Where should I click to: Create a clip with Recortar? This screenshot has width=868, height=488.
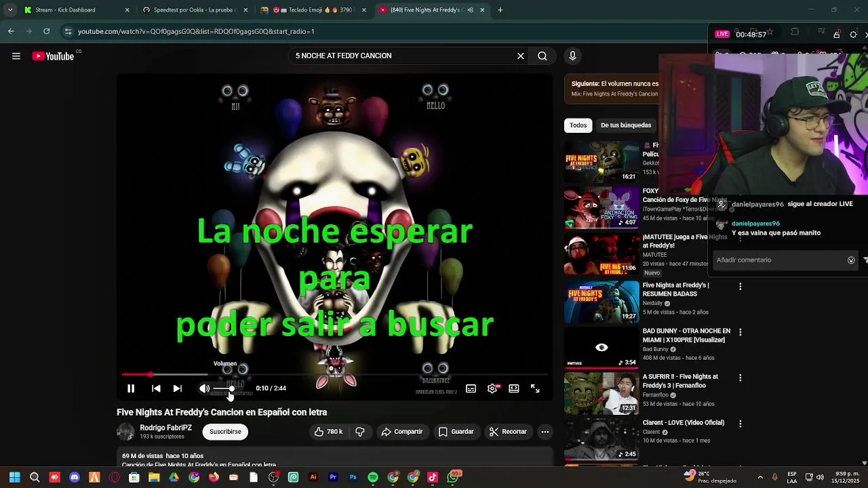pos(508,432)
